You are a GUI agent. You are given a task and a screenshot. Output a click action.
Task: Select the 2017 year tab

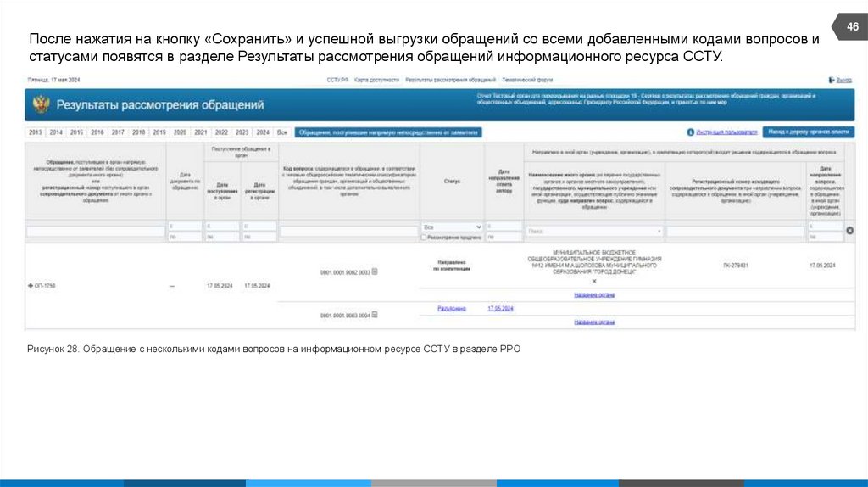(x=118, y=132)
